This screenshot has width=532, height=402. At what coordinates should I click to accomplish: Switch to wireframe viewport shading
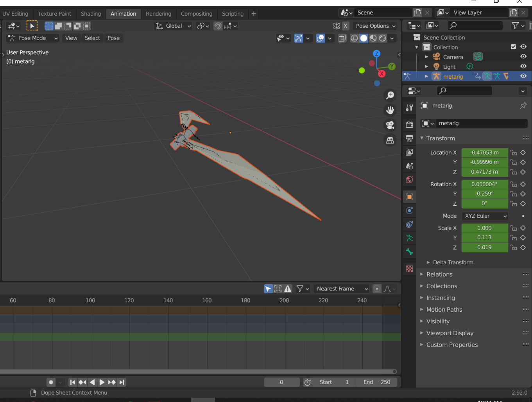tap(354, 38)
